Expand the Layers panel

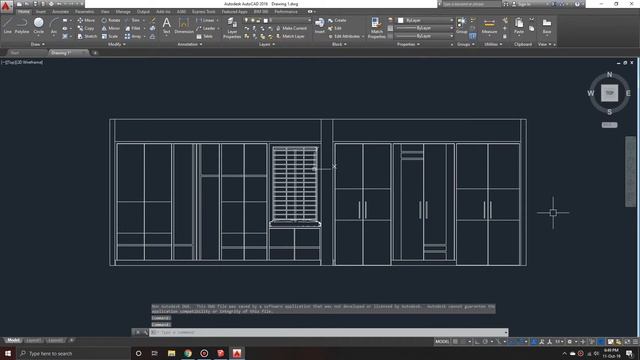[267, 44]
